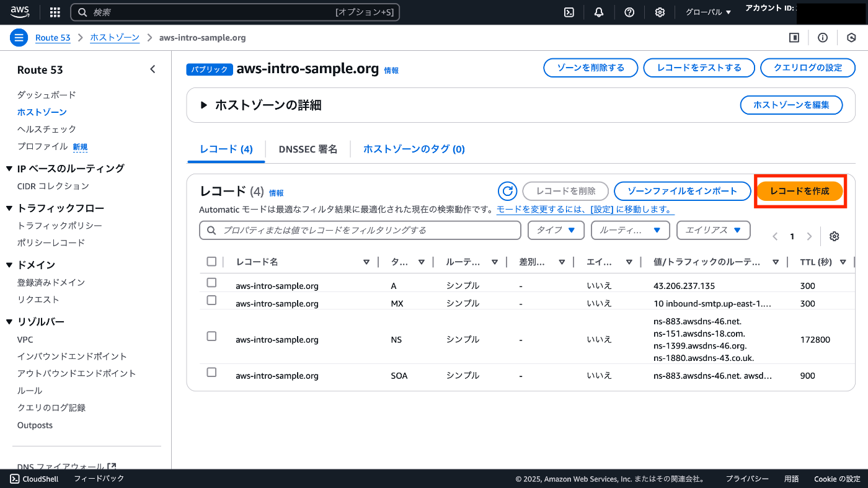Screen dimensions: 868x488
Task: Switch to DNSSEC 署名 tab
Action: tap(308, 149)
